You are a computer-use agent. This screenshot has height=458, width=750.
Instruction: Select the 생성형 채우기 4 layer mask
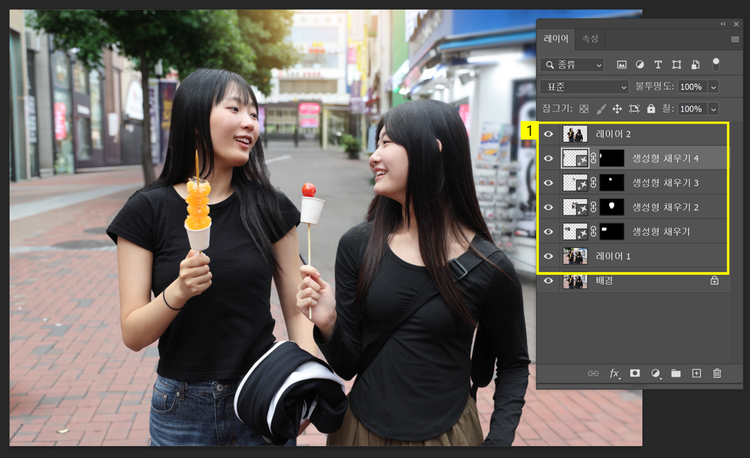(611, 158)
